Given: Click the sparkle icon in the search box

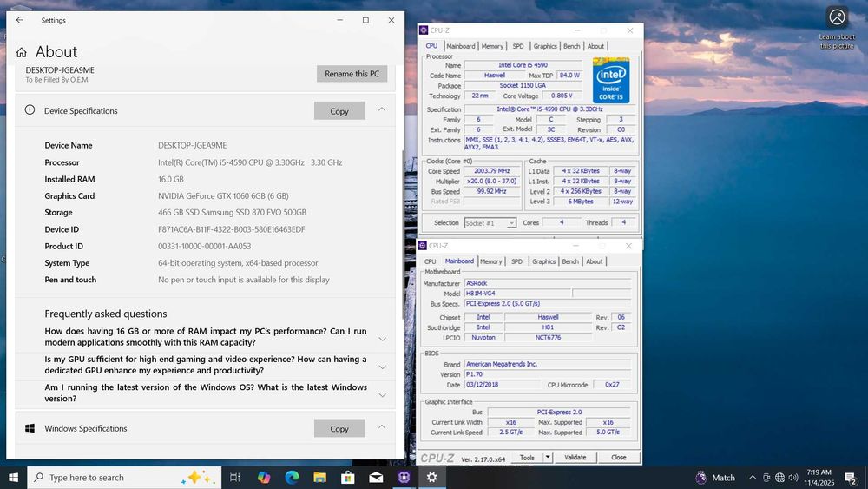Looking at the screenshot, I should pyautogui.click(x=200, y=478).
